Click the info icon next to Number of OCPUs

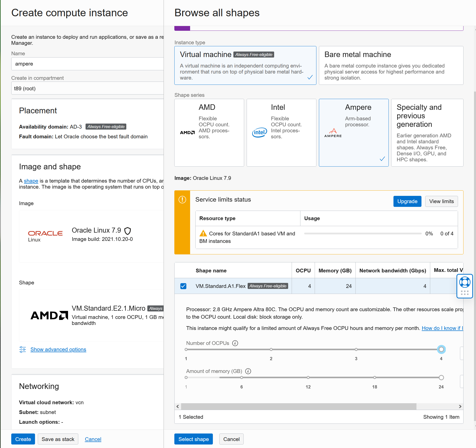pos(235,343)
